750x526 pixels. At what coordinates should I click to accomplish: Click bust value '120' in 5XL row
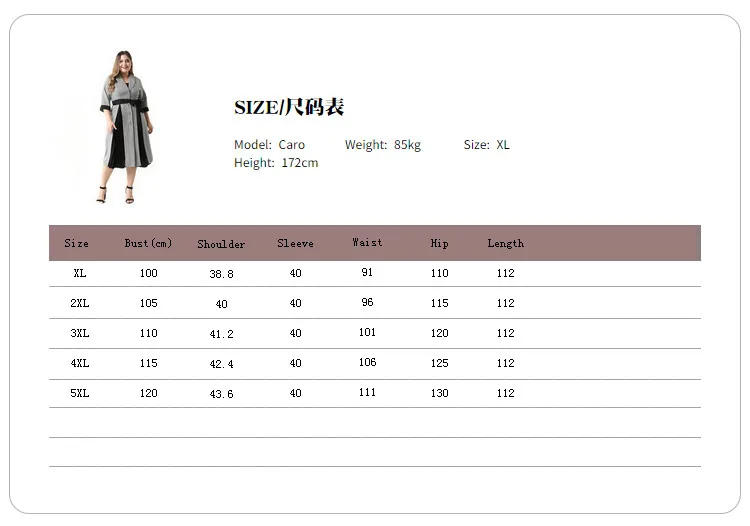point(149,394)
